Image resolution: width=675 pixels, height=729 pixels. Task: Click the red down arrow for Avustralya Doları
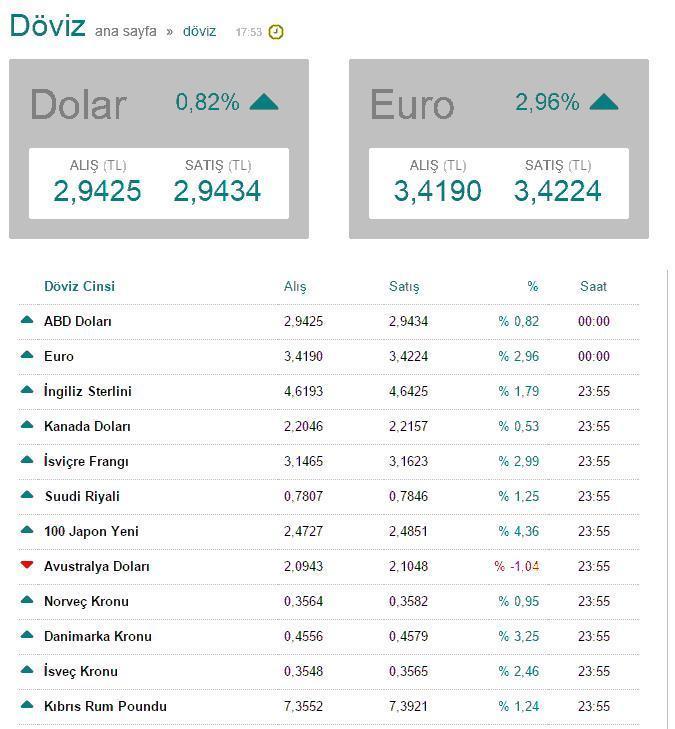click(x=27, y=565)
